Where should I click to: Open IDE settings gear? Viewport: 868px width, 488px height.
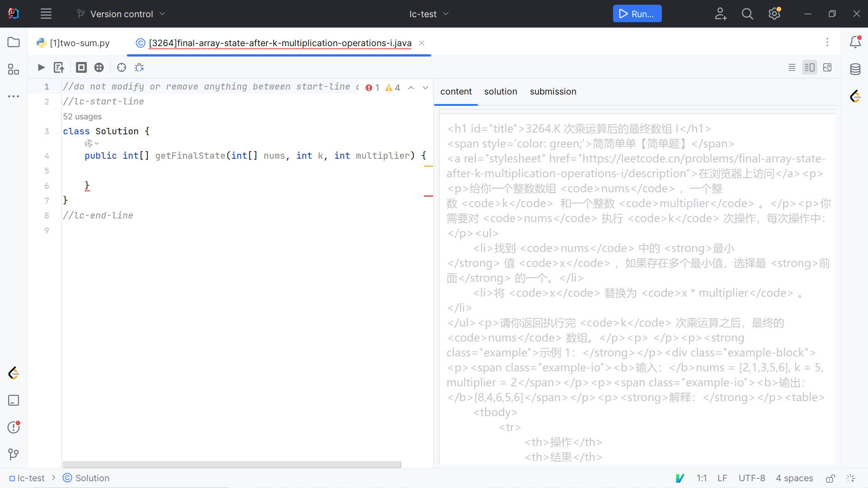click(774, 14)
